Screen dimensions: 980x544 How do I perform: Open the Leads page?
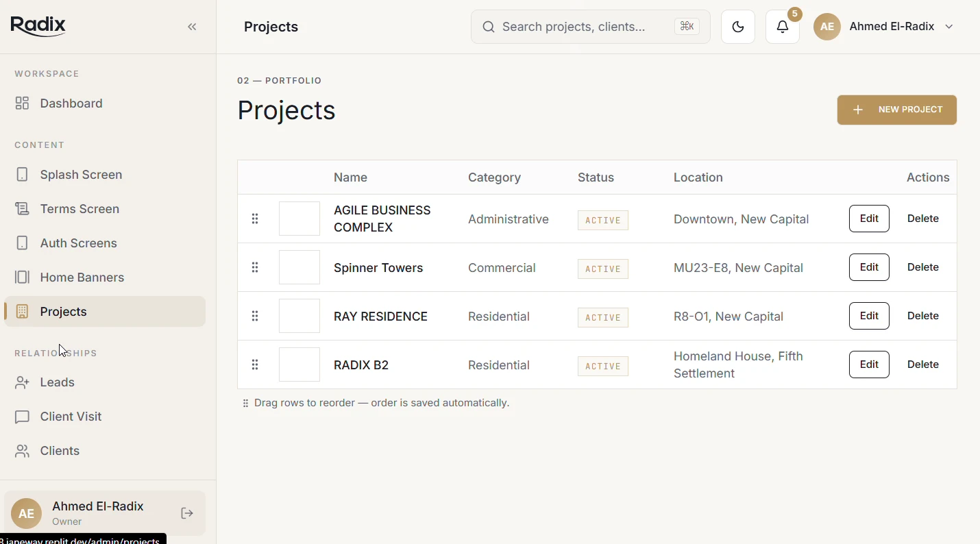(x=105, y=382)
